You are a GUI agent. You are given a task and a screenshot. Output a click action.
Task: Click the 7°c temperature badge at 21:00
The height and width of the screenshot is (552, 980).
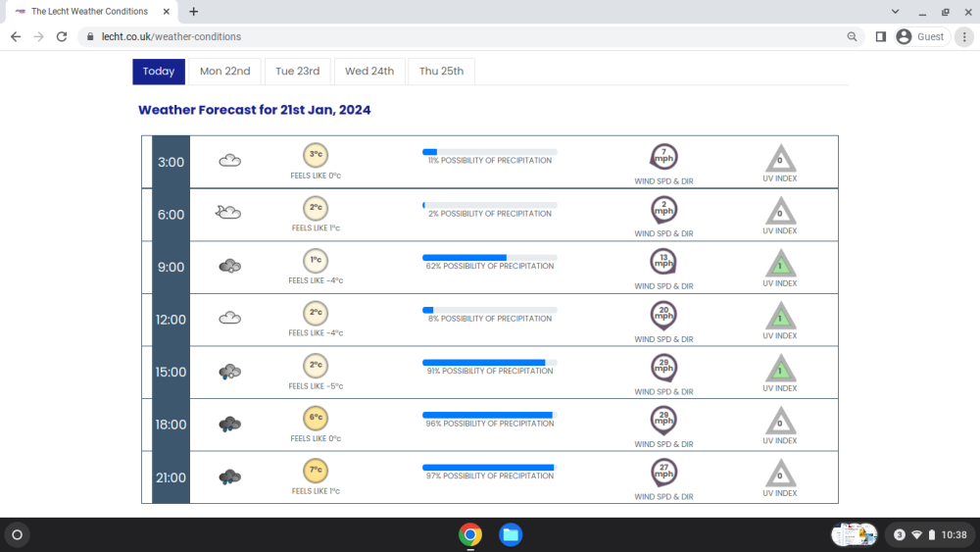pos(316,470)
